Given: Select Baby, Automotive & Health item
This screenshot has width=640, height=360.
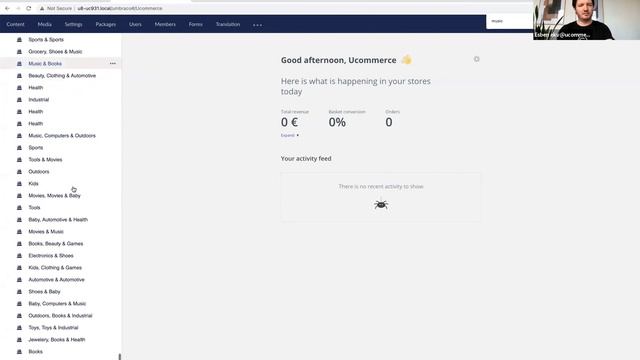Looking at the screenshot, I should click(58, 220).
